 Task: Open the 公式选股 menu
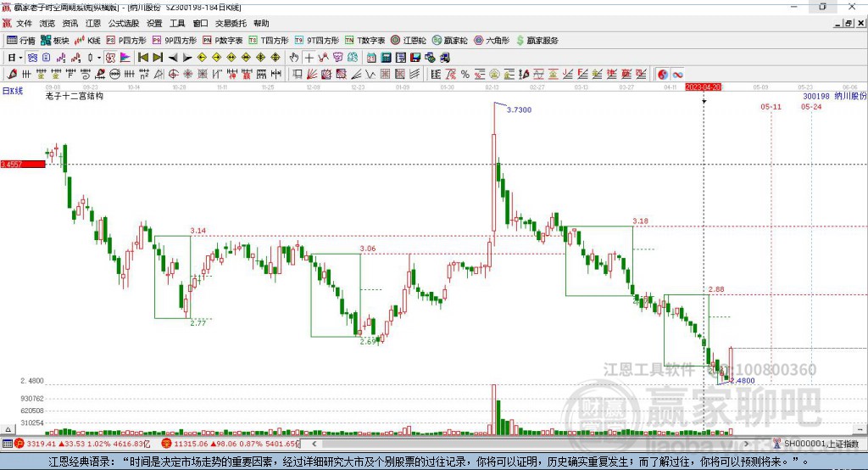pyautogui.click(x=124, y=23)
